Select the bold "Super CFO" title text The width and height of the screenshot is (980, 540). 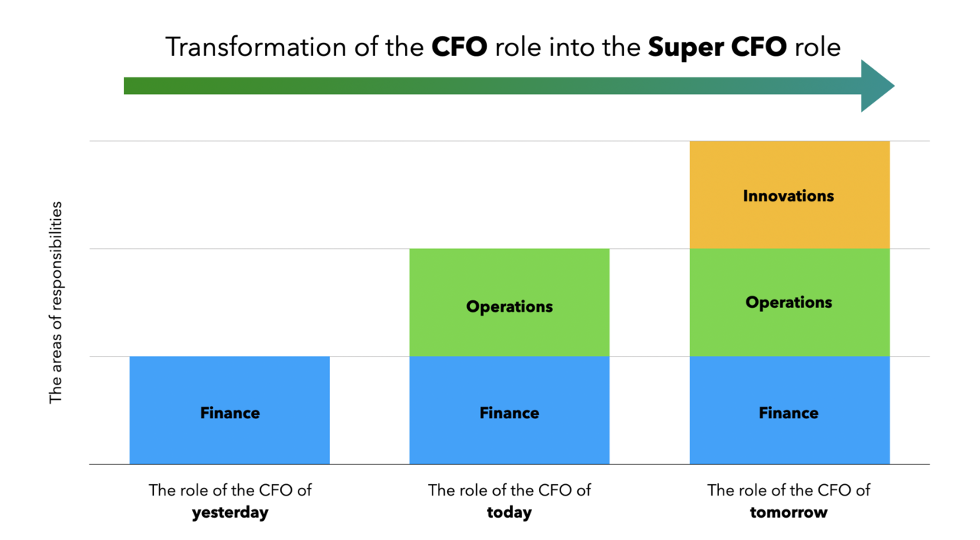(717, 47)
